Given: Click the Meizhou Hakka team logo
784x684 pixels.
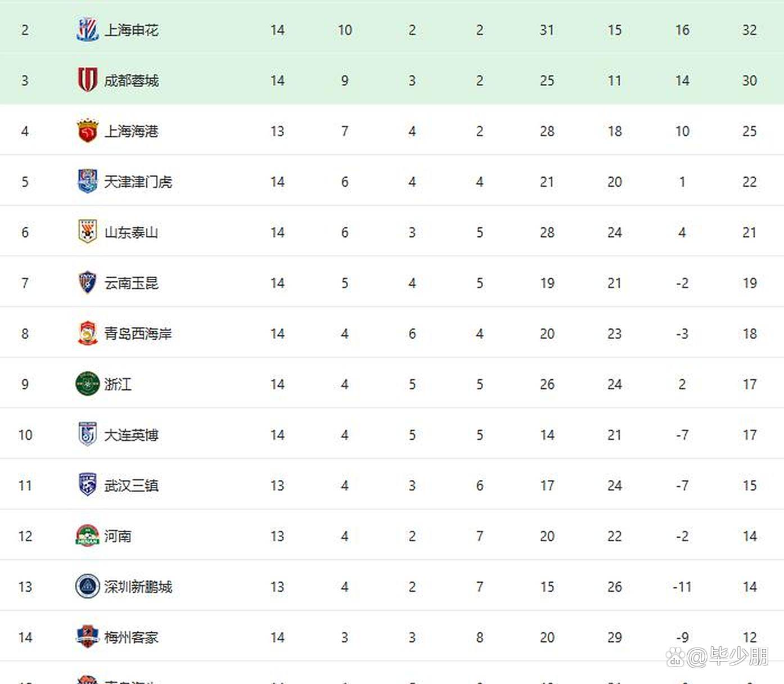Looking at the screenshot, I should [x=87, y=637].
